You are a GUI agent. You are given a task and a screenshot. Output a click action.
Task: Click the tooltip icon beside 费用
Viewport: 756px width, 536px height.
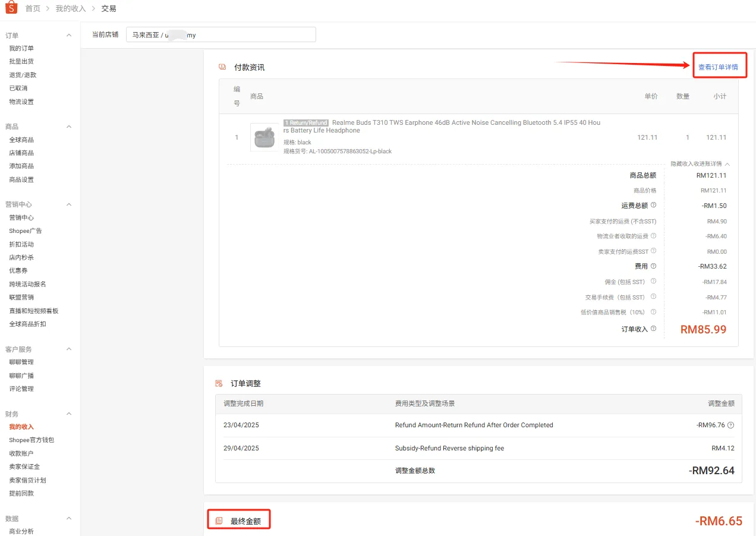[653, 266]
